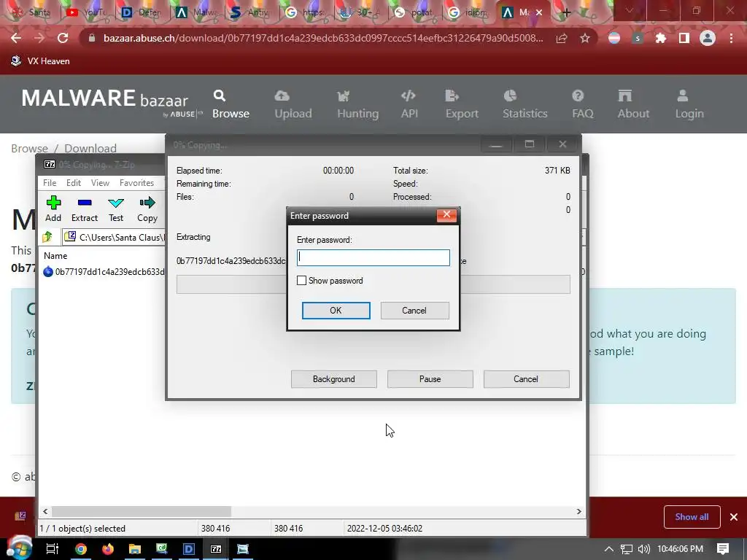747x560 pixels.
Task: Open a new Chrome tab
Action: point(566,12)
